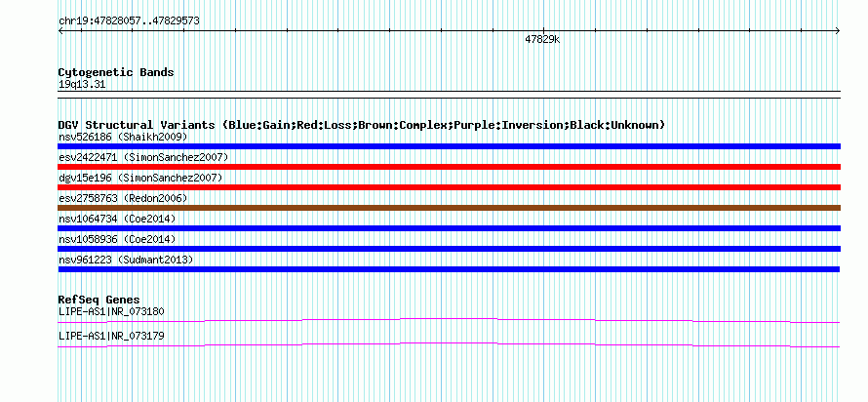Open variant label nsv526186 (Shaikh2009)

tap(123, 137)
